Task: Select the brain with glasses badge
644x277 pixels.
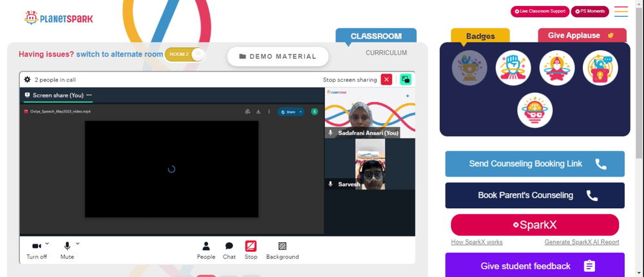Action: pyautogui.click(x=535, y=110)
